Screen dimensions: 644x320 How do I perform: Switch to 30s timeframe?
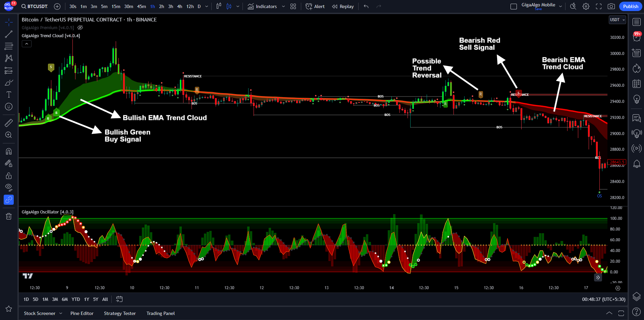click(73, 6)
